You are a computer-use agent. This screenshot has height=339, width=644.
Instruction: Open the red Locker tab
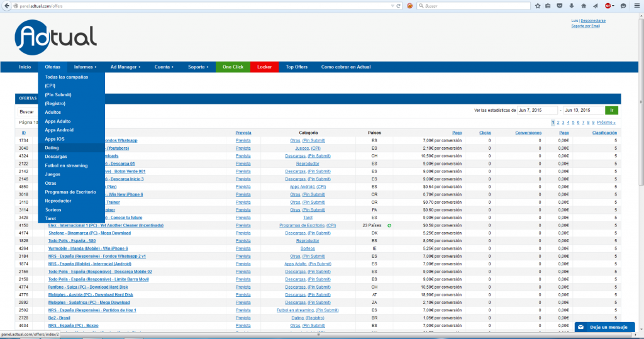(264, 67)
